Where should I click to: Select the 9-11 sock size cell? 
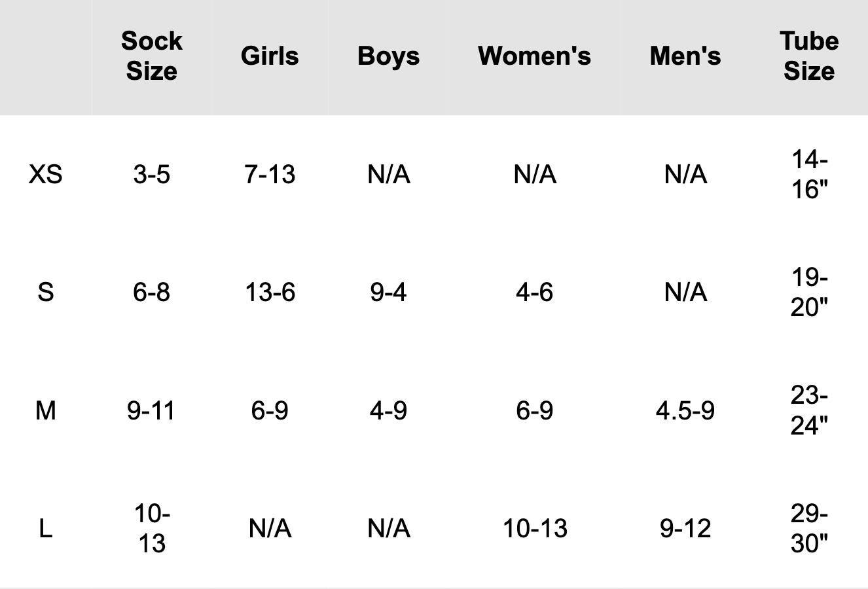[151, 411]
